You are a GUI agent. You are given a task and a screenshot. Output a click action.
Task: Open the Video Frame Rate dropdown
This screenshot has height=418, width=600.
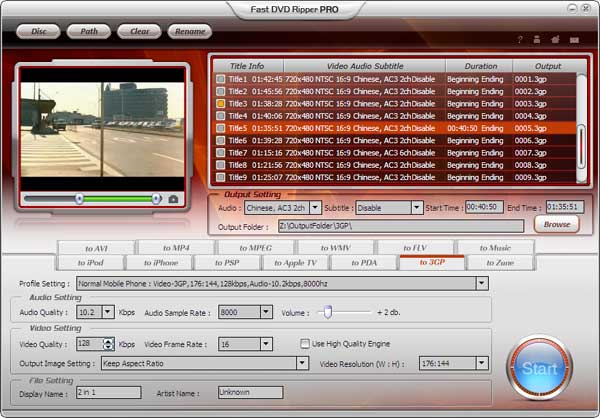[266, 344]
